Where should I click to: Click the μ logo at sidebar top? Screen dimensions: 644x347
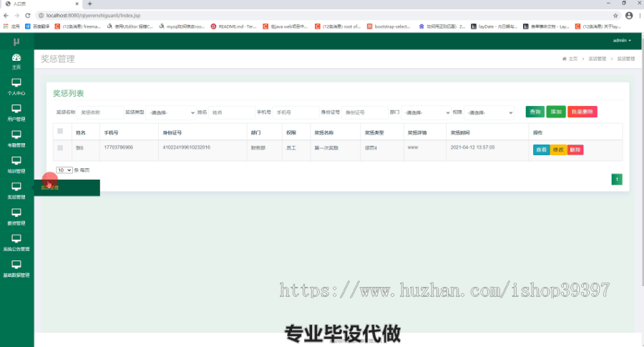coord(16,41)
